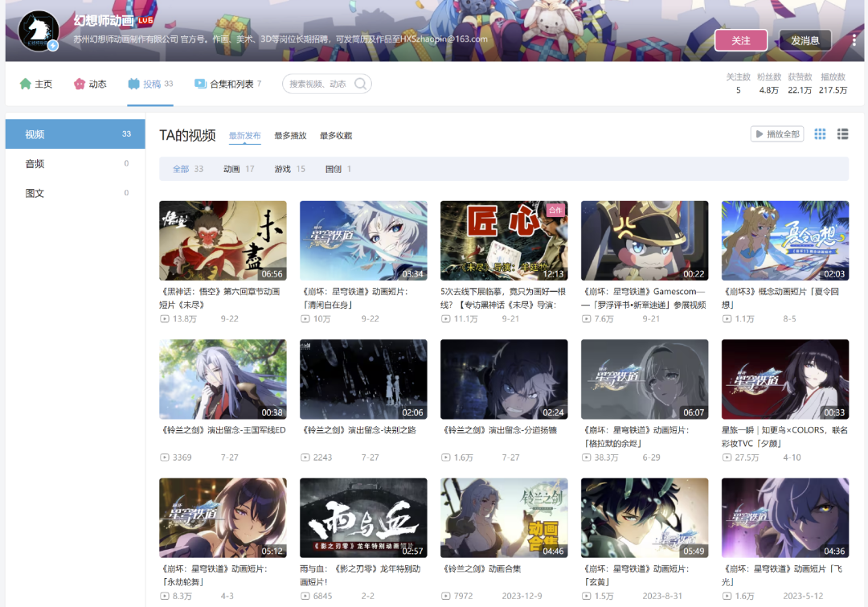Click the 合作 badge on 匠心 thumbnail
This screenshot has width=868, height=607.
click(555, 210)
